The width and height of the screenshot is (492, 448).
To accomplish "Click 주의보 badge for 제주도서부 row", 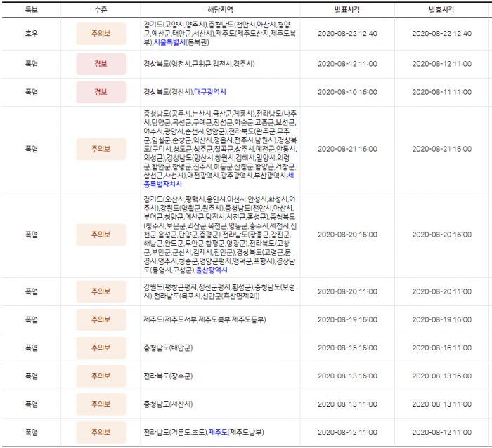I will pos(101,319).
